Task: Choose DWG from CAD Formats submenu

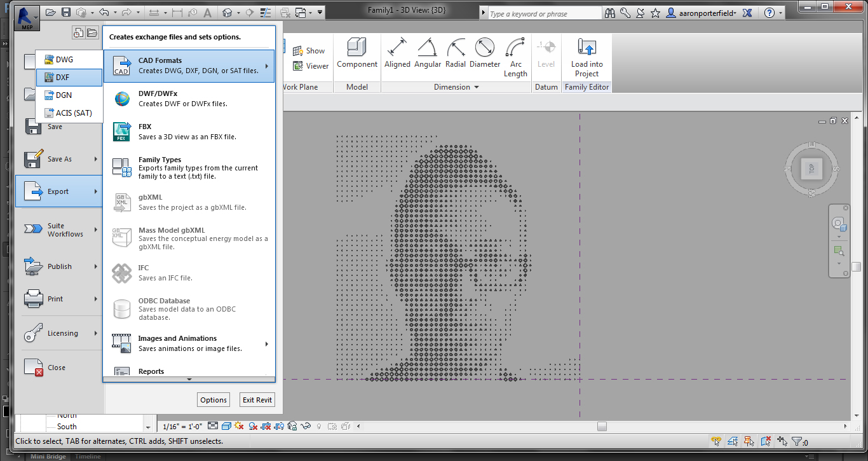Action: [x=69, y=59]
